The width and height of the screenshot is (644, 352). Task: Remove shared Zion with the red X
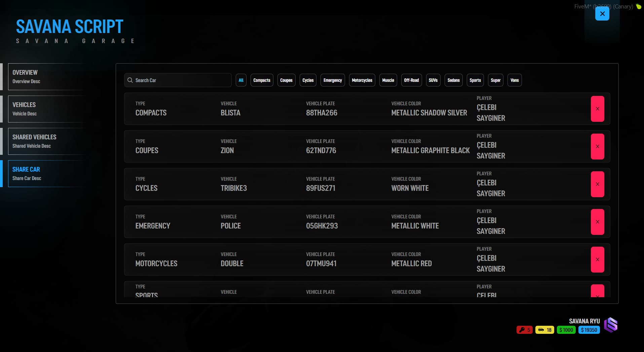point(597,146)
